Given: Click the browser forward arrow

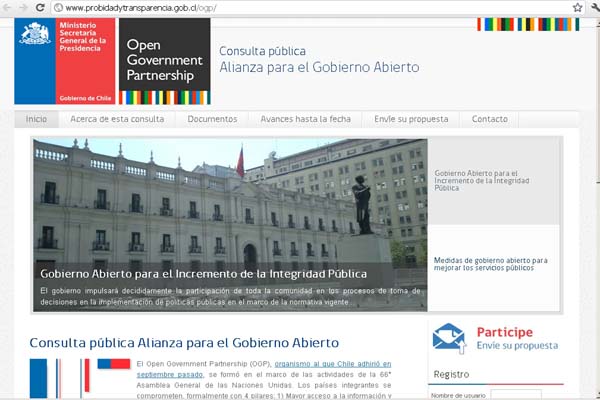Looking at the screenshot, I should pyautogui.click(x=24, y=7).
